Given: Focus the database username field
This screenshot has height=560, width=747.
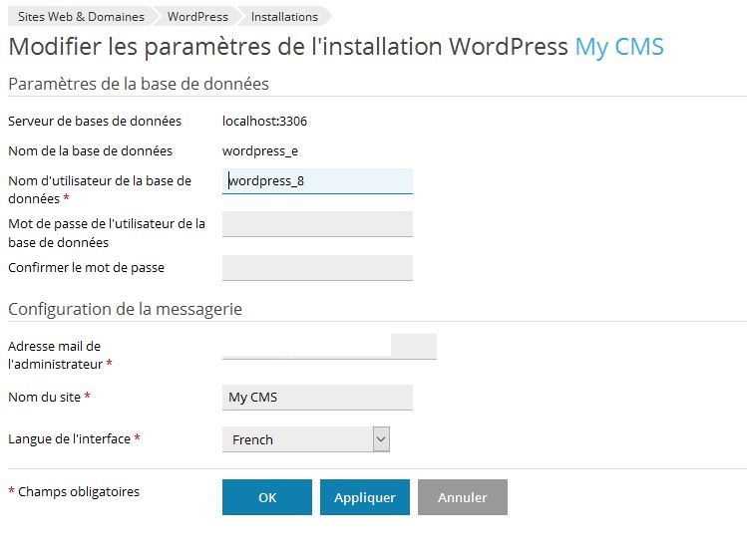Looking at the screenshot, I should (317, 181).
